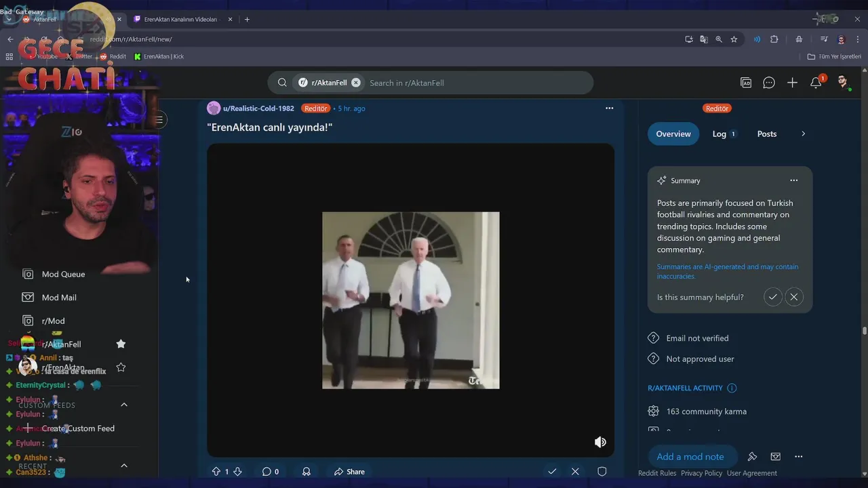Screen dimensions: 868x488
Task: Open u/Realistic-Cold-1982 profile
Action: click(258, 108)
